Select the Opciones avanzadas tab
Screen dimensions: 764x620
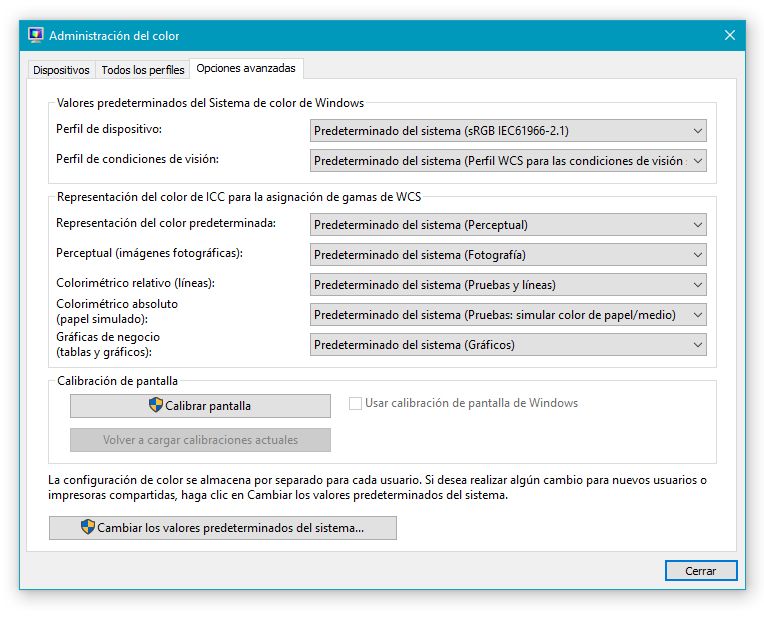tap(246, 68)
